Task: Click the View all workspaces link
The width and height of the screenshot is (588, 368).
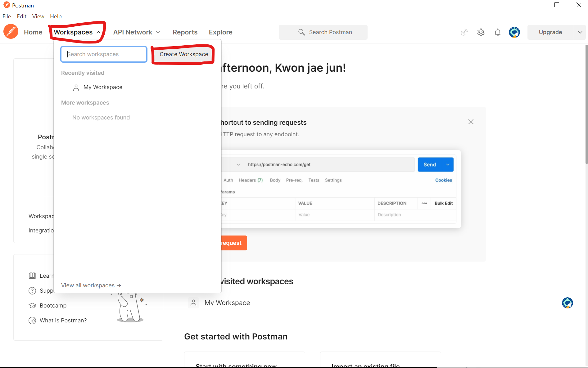Action: 91,285
